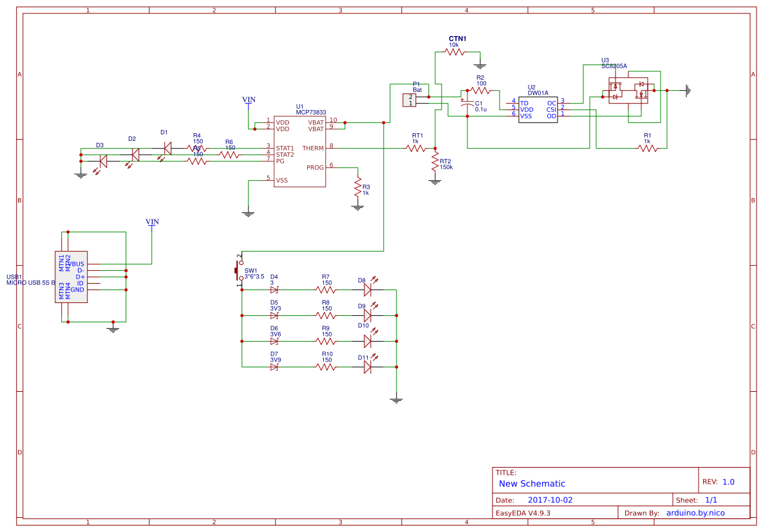The height and width of the screenshot is (532, 763).
Task: Select the REV 1.0 field
Action: [x=728, y=482]
